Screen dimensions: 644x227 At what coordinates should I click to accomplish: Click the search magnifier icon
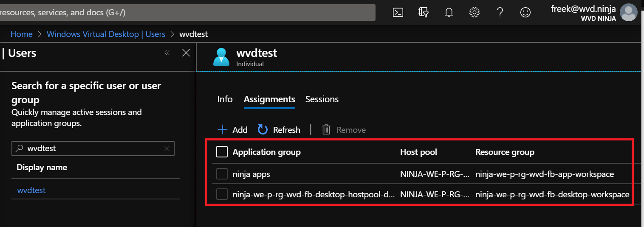coord(20,149)
